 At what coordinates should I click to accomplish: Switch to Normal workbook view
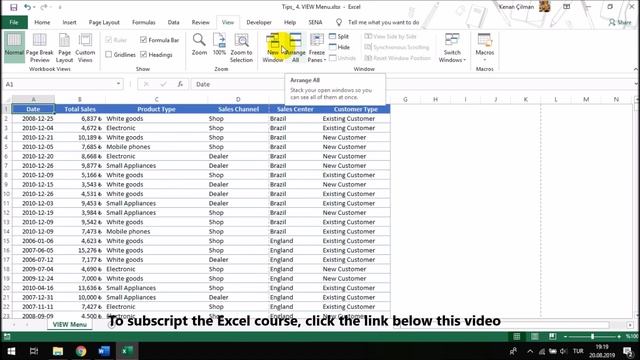14,47
